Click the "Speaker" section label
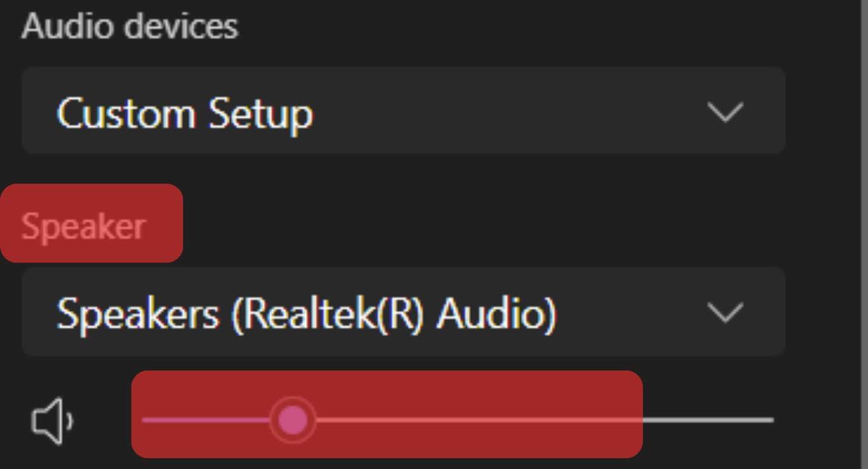The width and height of the screenshot is (868, 469). click(x=83, y=226)
